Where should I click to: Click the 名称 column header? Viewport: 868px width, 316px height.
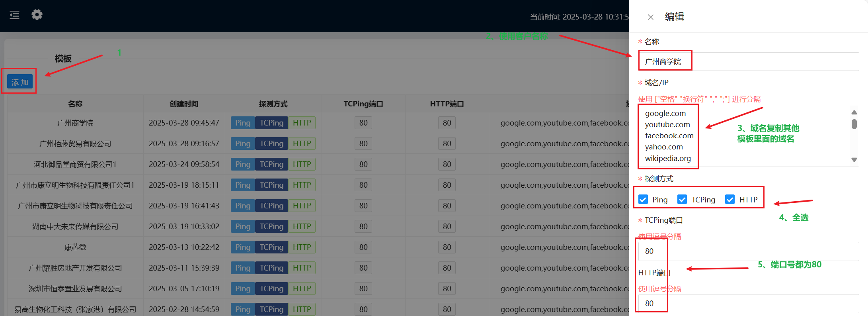[x=75, y=104]
